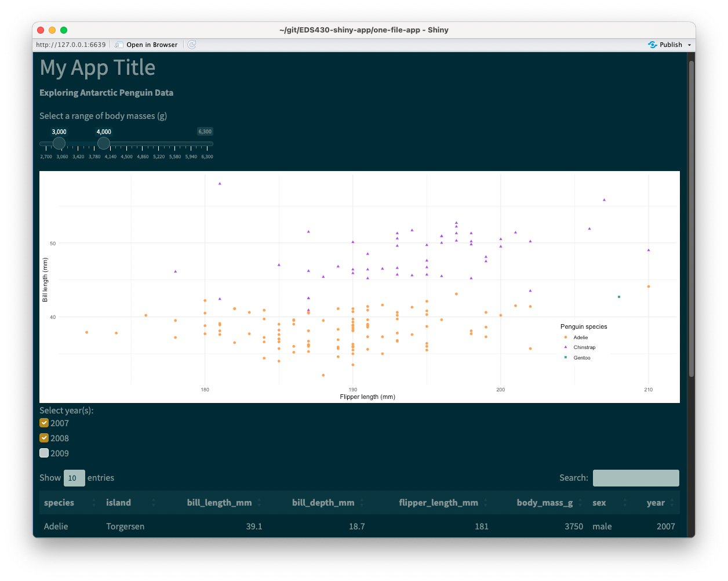The width and height of the screenshot is (728, 581).
Task: Click inside the table Search field
Action: (x=636, y=478)
